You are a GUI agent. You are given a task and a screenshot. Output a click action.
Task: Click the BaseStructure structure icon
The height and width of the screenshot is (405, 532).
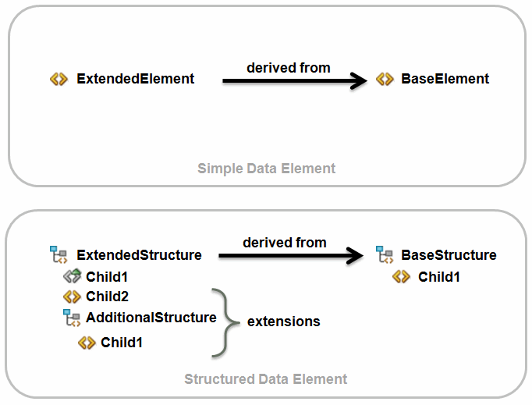[384, 254]
